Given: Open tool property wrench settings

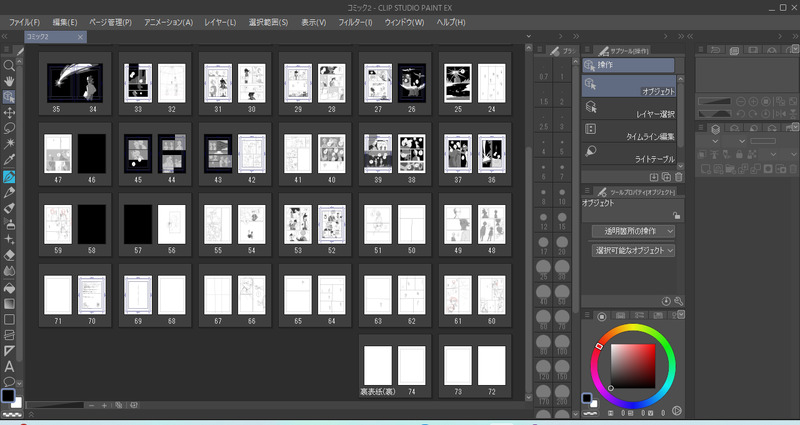Looking at the screenshot, I should point(678,302).
